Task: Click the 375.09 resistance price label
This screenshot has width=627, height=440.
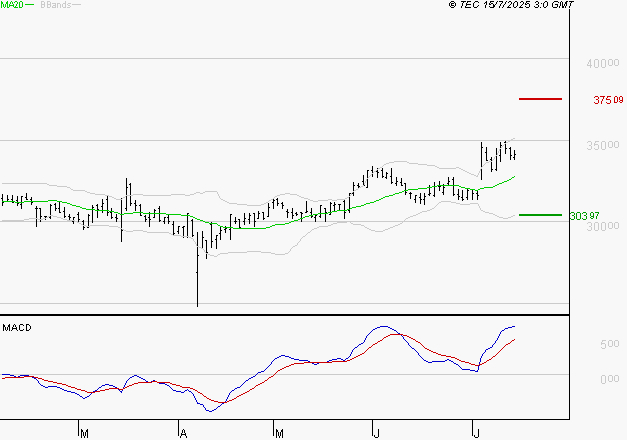Action: tap(608, 100)
